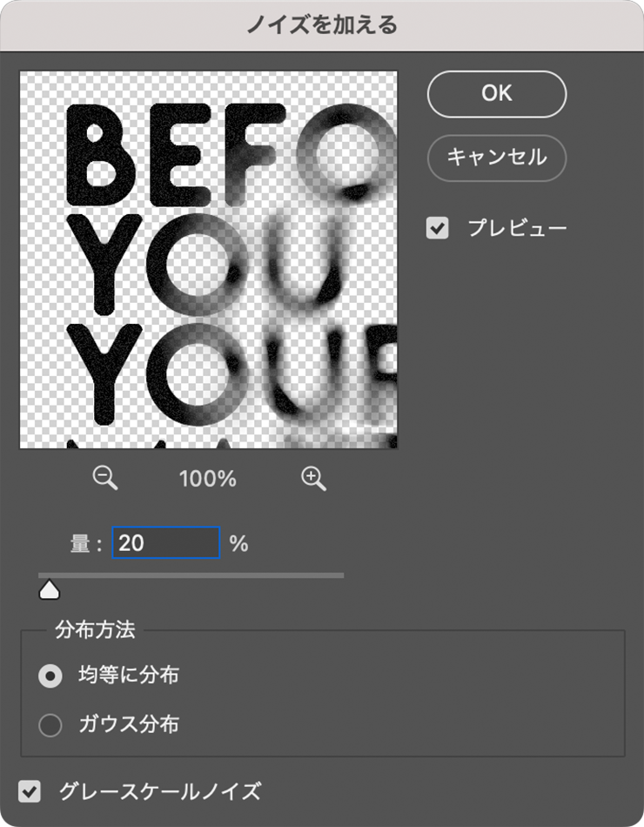Click the slider track's far right end

pos(341,575)
